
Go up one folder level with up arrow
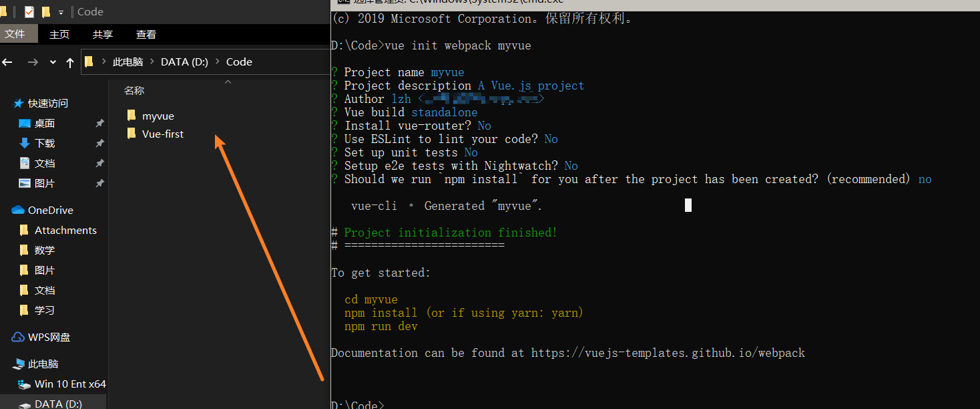pos(70,62)
